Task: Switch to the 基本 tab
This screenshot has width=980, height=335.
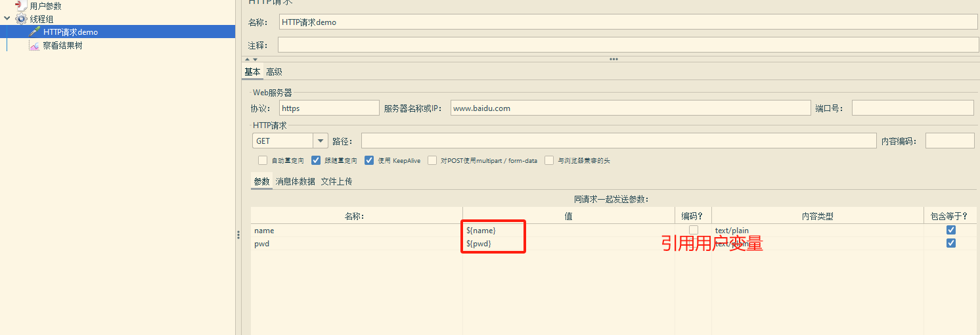Action: [x=252, y=72]
